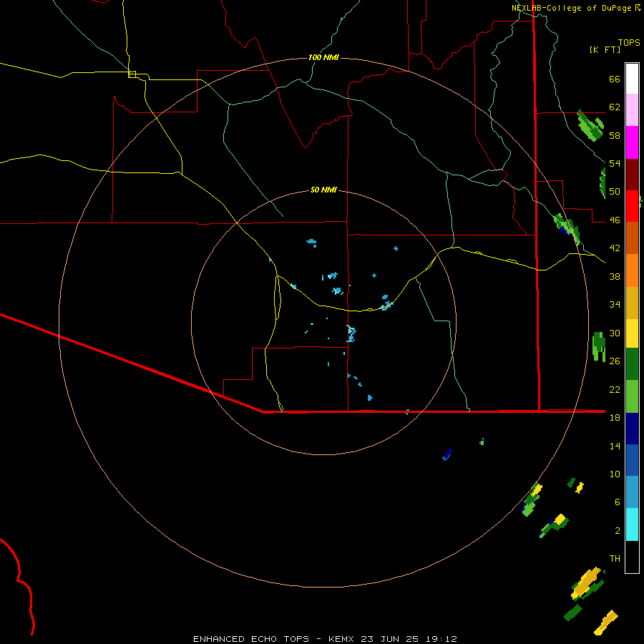Select the bright red legend swatch
Screen dimensions: 644x644
[x=632, y=206]
